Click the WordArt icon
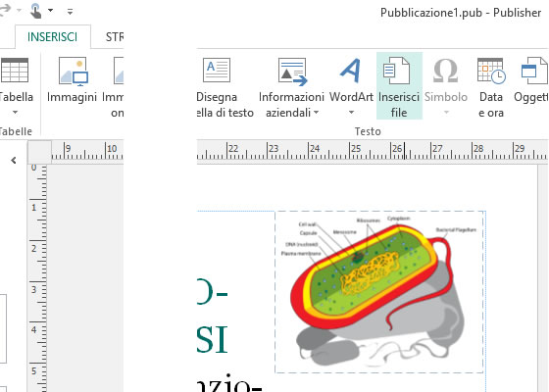The height and width of the screenshot is (392, 549). (x=351, y=71)
